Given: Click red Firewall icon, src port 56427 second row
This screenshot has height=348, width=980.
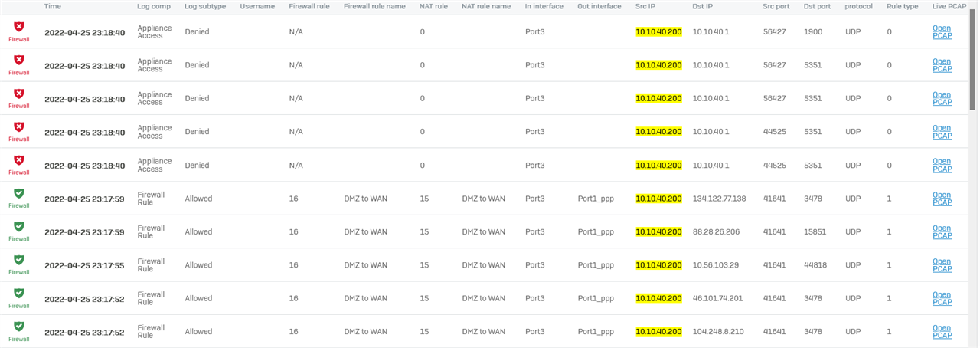Looking at the screenshot, I should (19, 60).
